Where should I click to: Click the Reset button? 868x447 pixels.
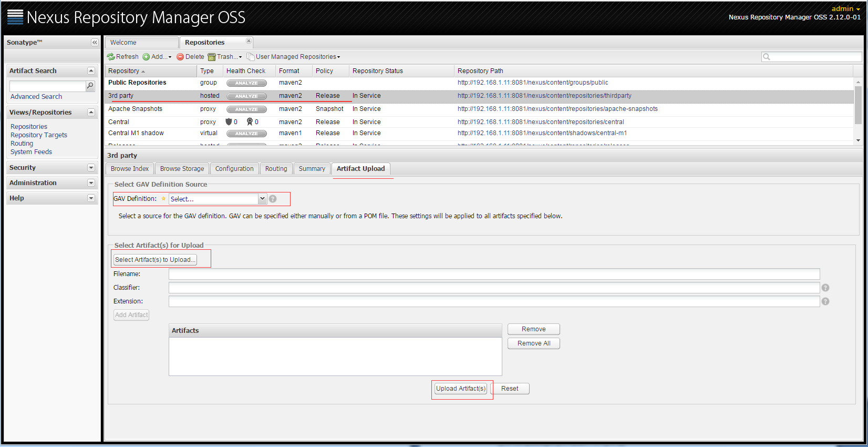click(x=510, y=389)
